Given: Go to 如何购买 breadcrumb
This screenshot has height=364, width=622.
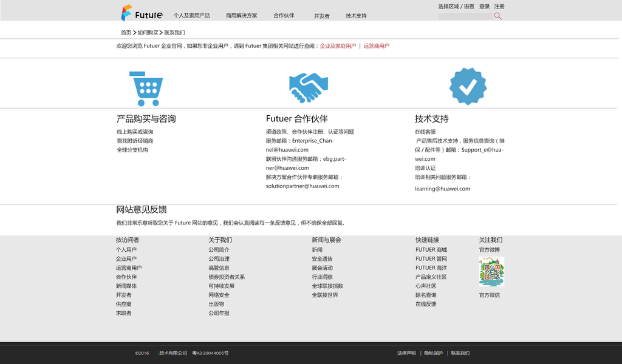Looking at the screenshot, I should [148, 33].
